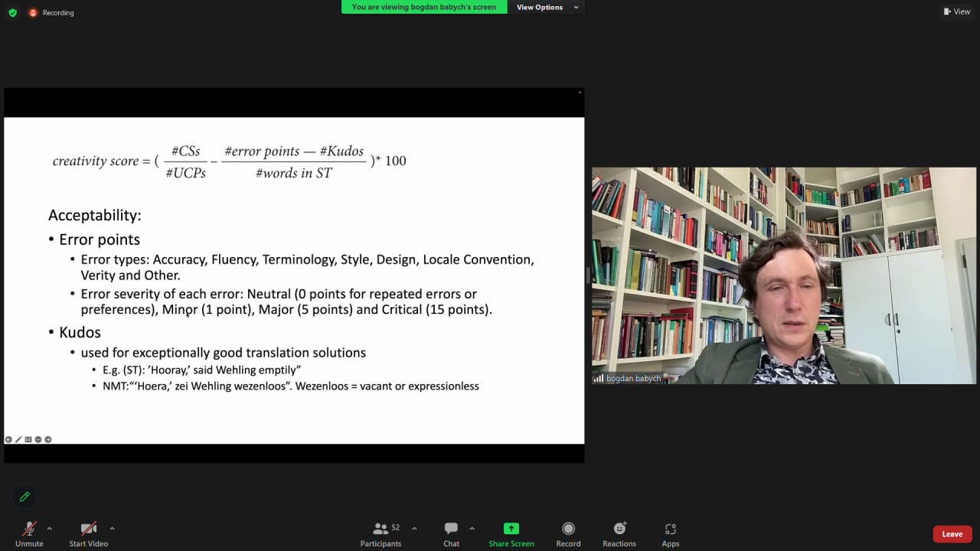980x551 pixels.
Task: Unmute the microphone
Action: [29, 533]
